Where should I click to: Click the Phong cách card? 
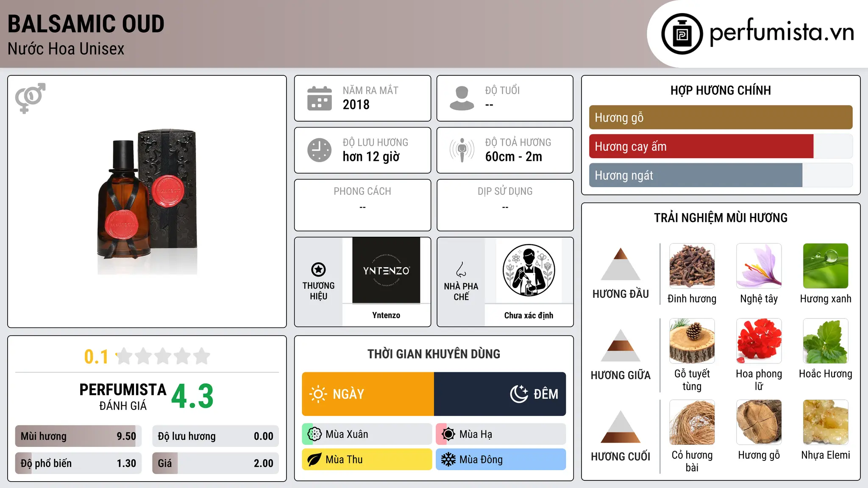pos(362,205)
